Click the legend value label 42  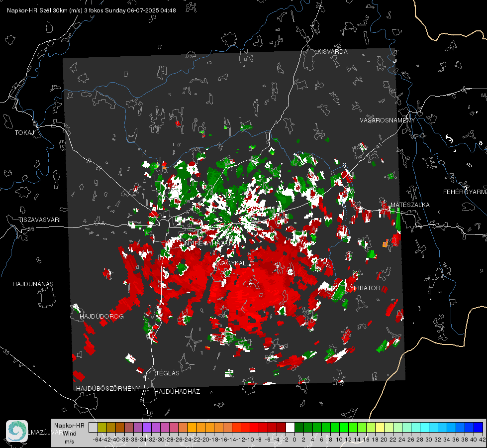pos(482,440)
